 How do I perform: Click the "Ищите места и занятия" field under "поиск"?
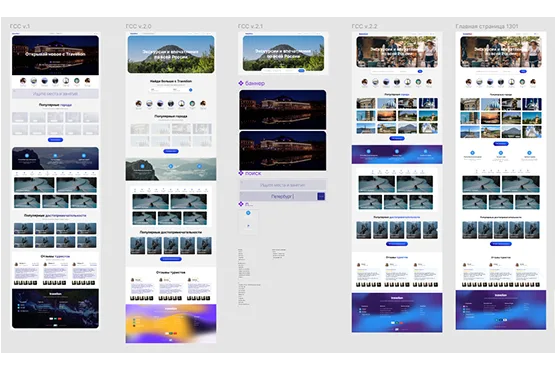282,185
